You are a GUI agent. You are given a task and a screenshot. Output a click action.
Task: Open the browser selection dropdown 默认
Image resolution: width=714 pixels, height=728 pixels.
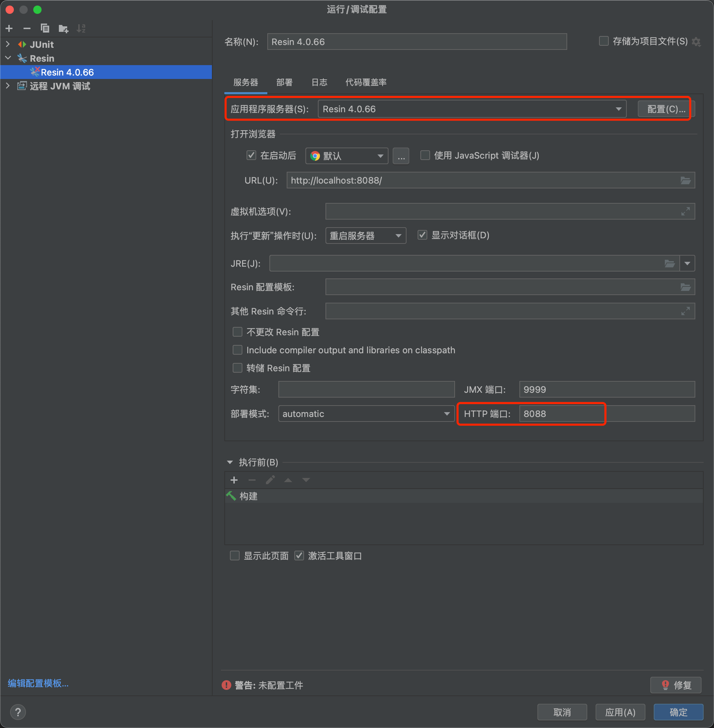(x=347, y=156)
